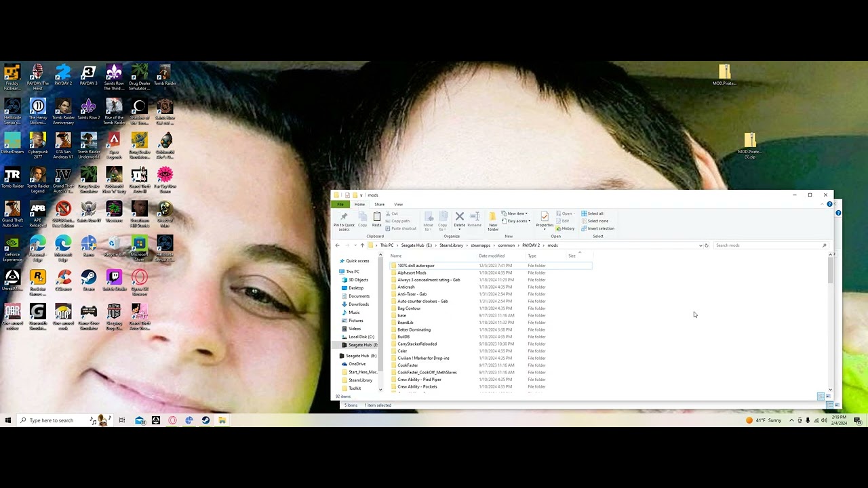Select the Home ribbon tab

pyautogui.click(x=359, y=204)
